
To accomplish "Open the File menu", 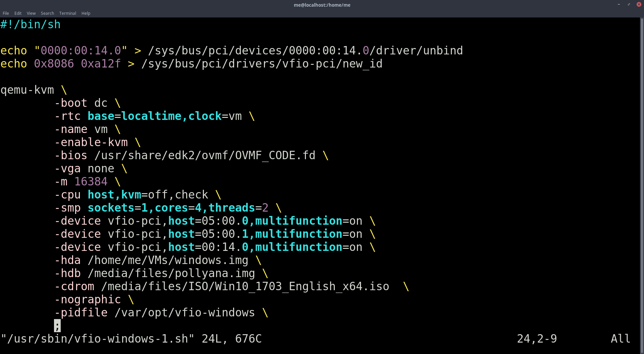I will 6,13.
